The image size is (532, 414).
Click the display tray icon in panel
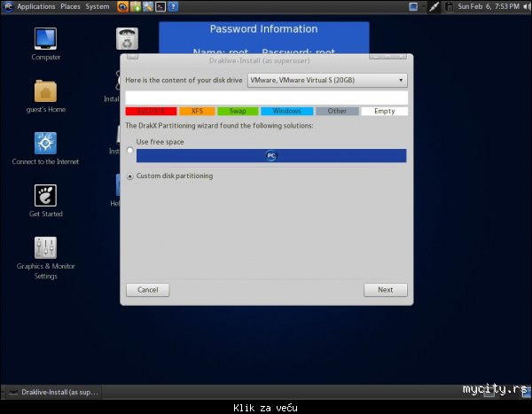tap(413, 6)
